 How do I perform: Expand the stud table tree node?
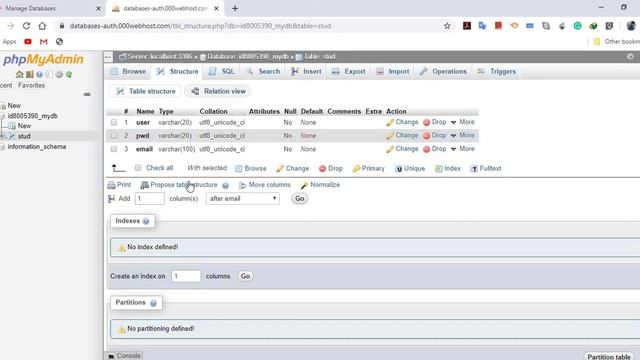pos(2,136)
